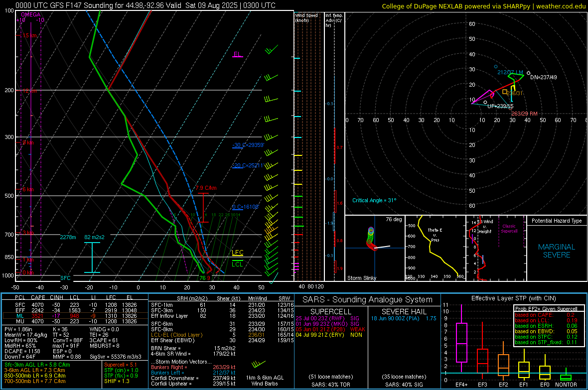Click the blue "212/37 LM" hodograph label
Image resolution: width=588 pixels, height=390 pixels.
tap(510, 72)
